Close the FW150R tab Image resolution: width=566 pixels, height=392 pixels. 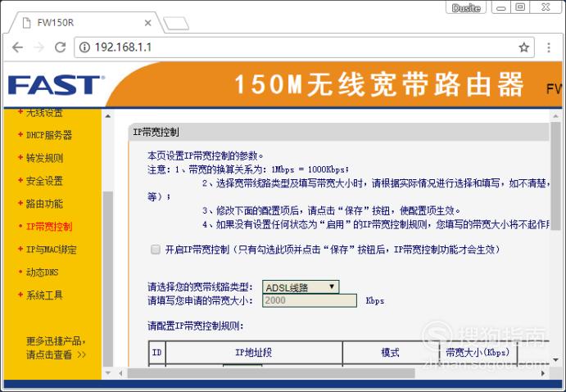(147, 23)
